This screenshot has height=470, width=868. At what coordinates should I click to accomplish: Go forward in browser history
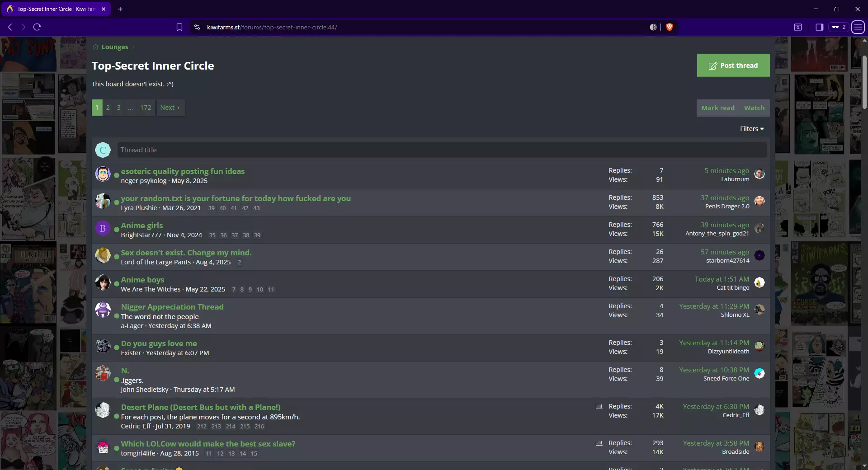24,27
